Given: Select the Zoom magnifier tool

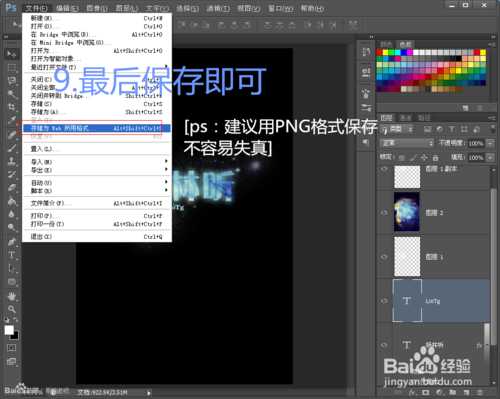Looking at the screenshot, I should click(12, 309).
